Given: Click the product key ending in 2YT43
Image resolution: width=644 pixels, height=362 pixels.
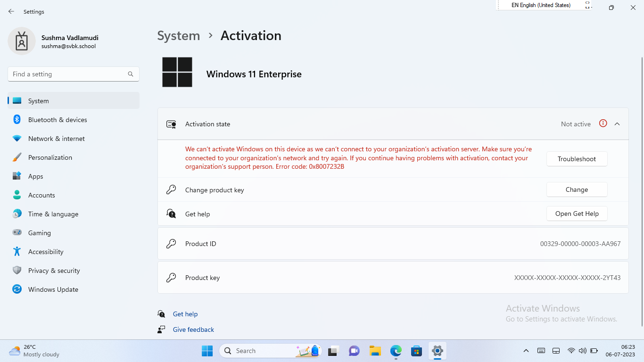Looking at the screenshot, I should [x=568, y=278].
